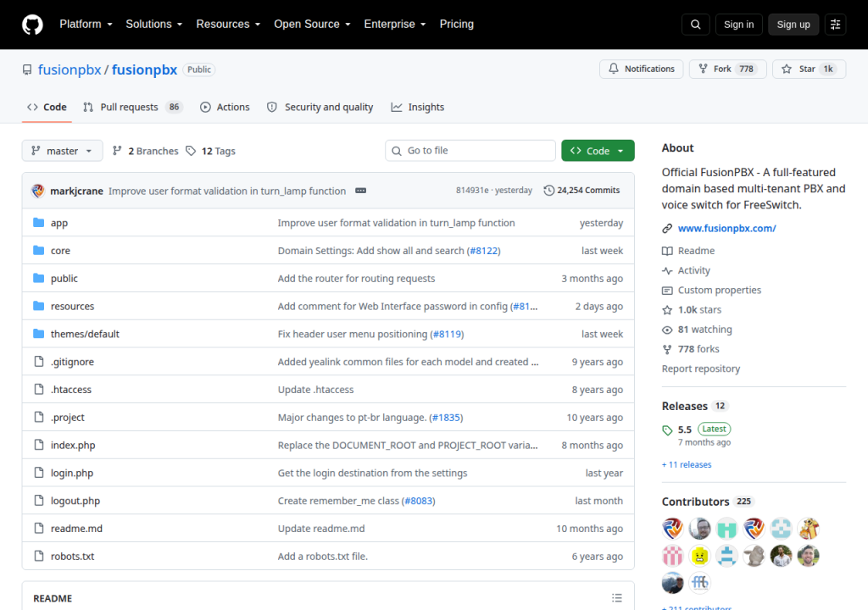Click the resources folder icon
Image resolution: width=868 pixels, height=610 pixels.
[x=38, y=306]
